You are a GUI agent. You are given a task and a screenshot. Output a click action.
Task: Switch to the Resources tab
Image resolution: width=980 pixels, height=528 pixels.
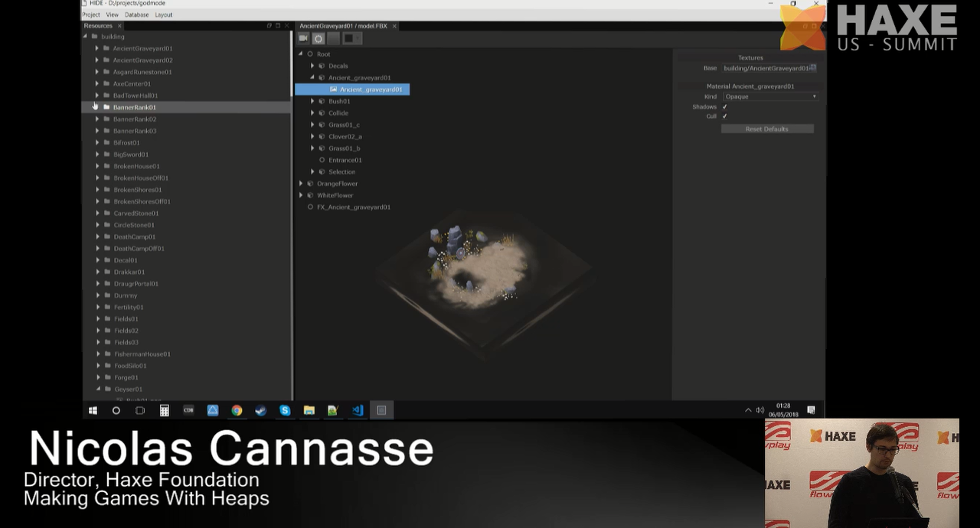tap(98, 26)
